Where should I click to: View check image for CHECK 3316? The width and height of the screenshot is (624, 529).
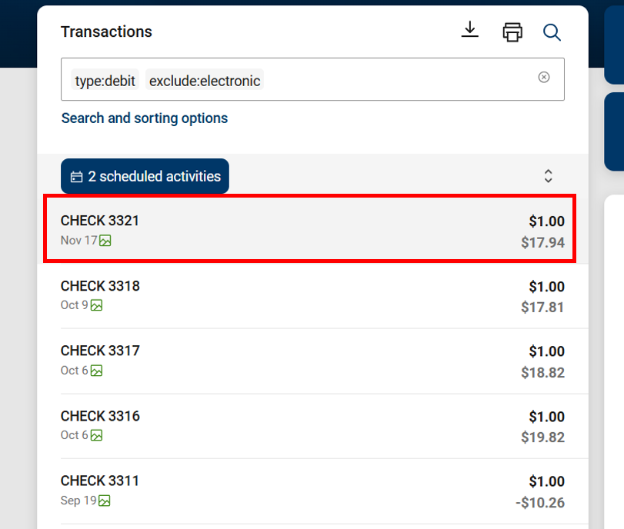(97, 435)
